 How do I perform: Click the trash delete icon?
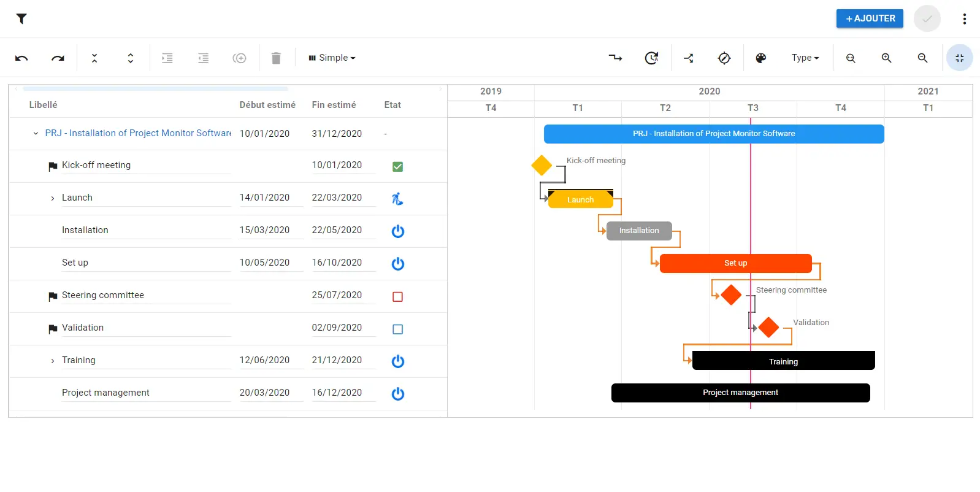pos(276,58)
